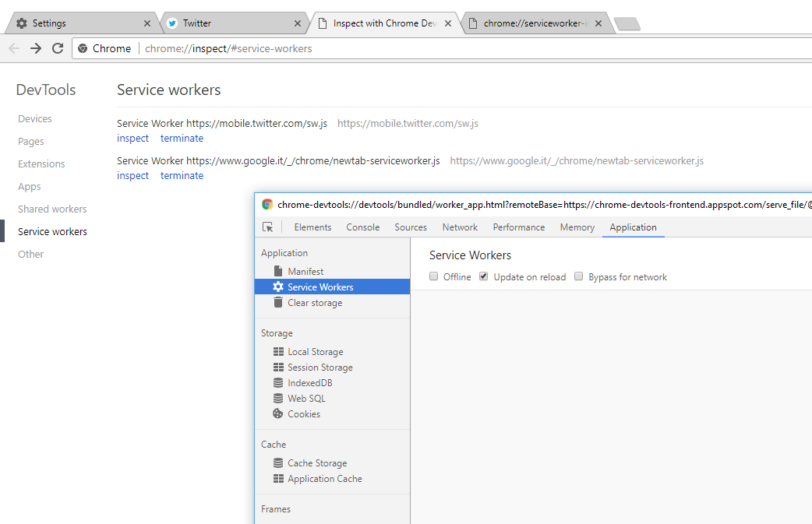The width and height of the screenshot is (812, 524).
Task: Collapse the Cache section header
Action: (x=274, y=445)
